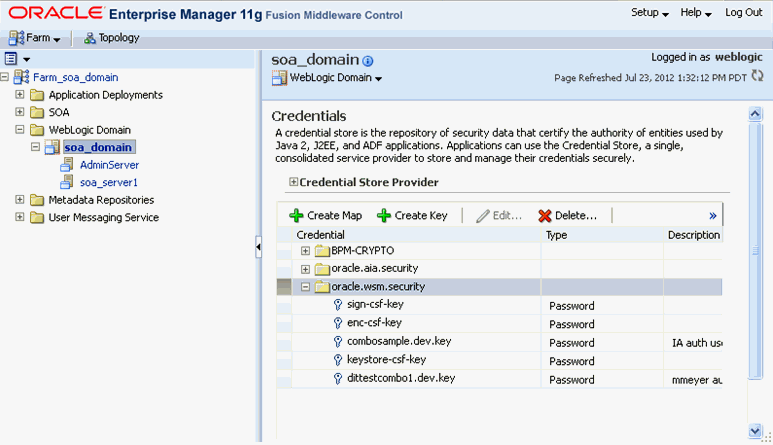Click the keystore-csf-key key icon
Image resolution: width=773 pixels, height=445 pixels.
click(338, 360)
